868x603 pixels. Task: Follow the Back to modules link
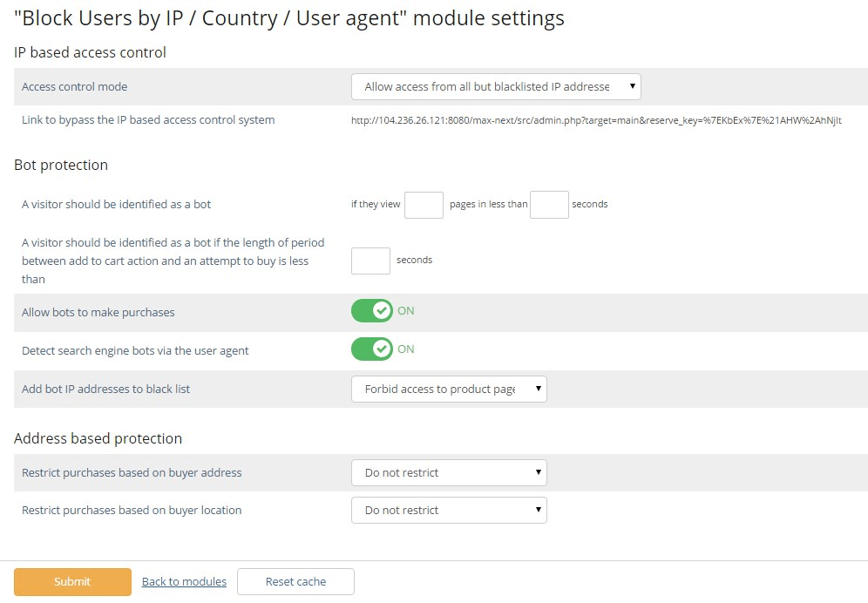[x=185, y=581]
